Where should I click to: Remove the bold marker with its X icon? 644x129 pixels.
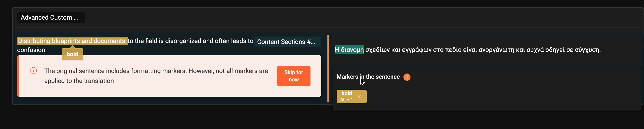359,97
